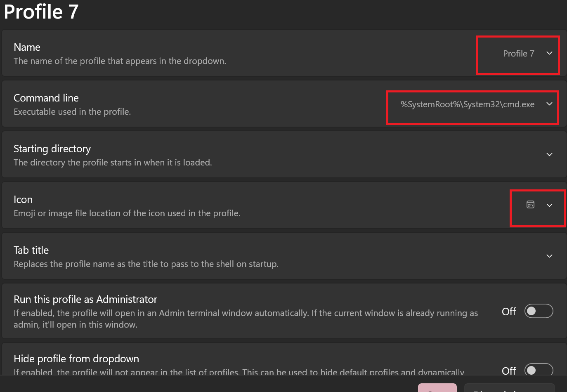Click the Save button
Screen dimensions: 567x392
coord(437,388)
